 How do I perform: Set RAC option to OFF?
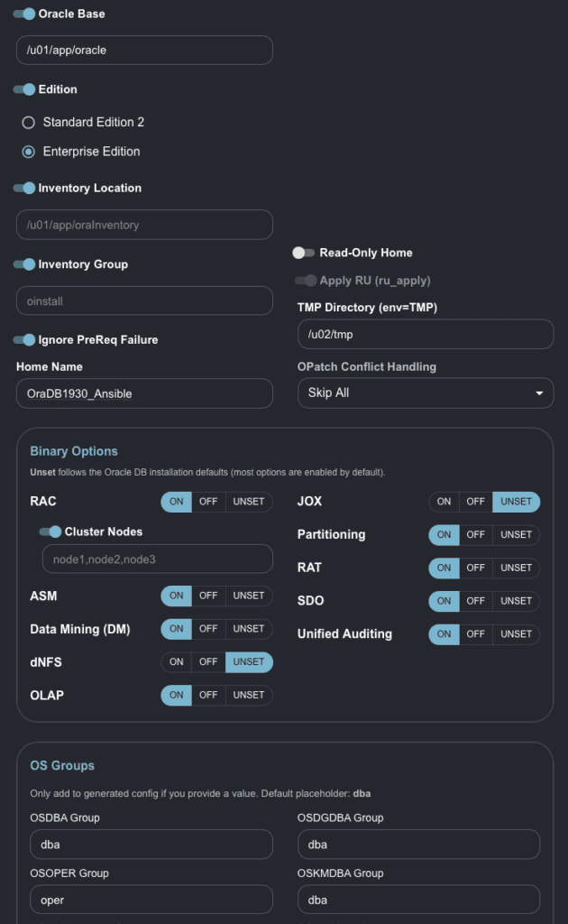208,502
